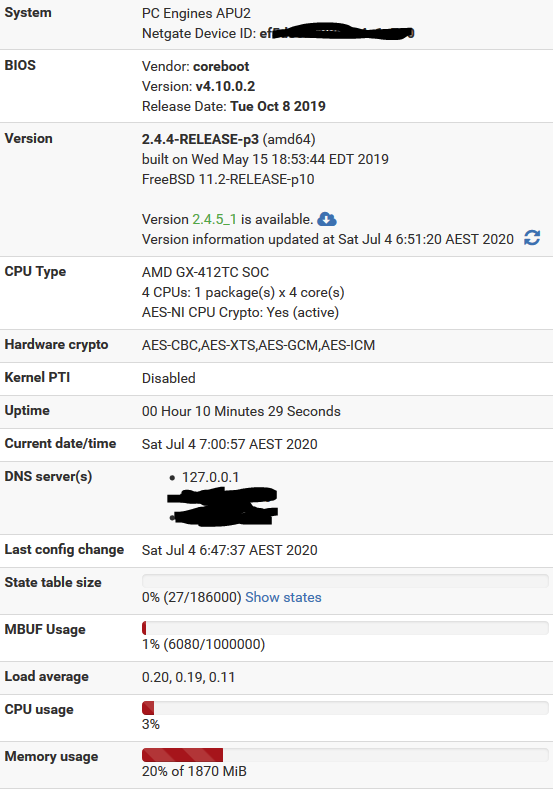Viewport: 553px width, 794px height.
Task: Select the AMD GX-412TC SOC text
Action: (205, 272)
